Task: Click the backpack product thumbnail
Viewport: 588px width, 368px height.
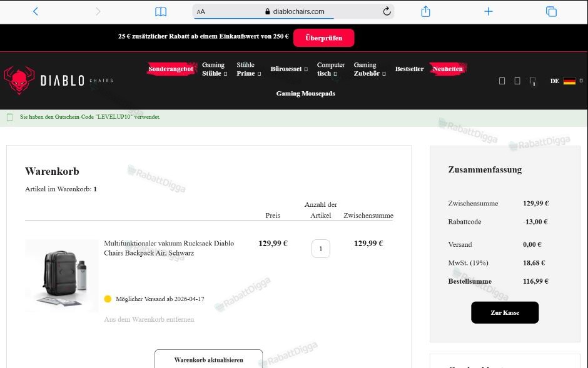Action: [x=62, y=276]
